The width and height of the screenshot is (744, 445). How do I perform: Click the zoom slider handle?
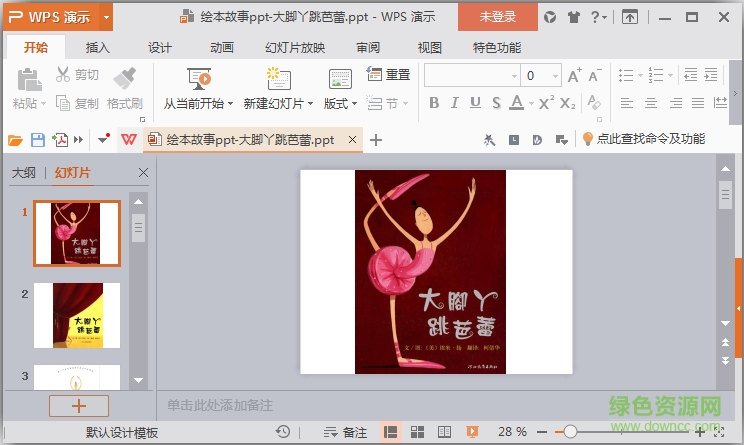click(x=570, y=432)
